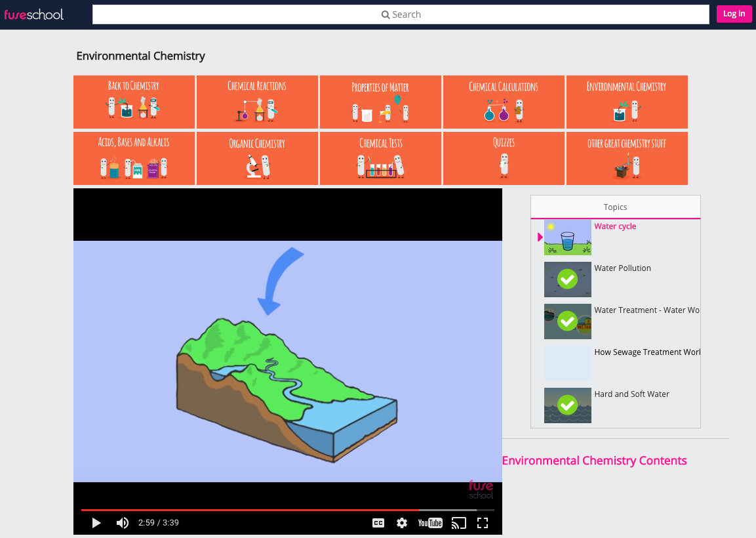Screen dimensions: 756x538
Task: Enable closed captions on the video
Action: click(378, 523)
